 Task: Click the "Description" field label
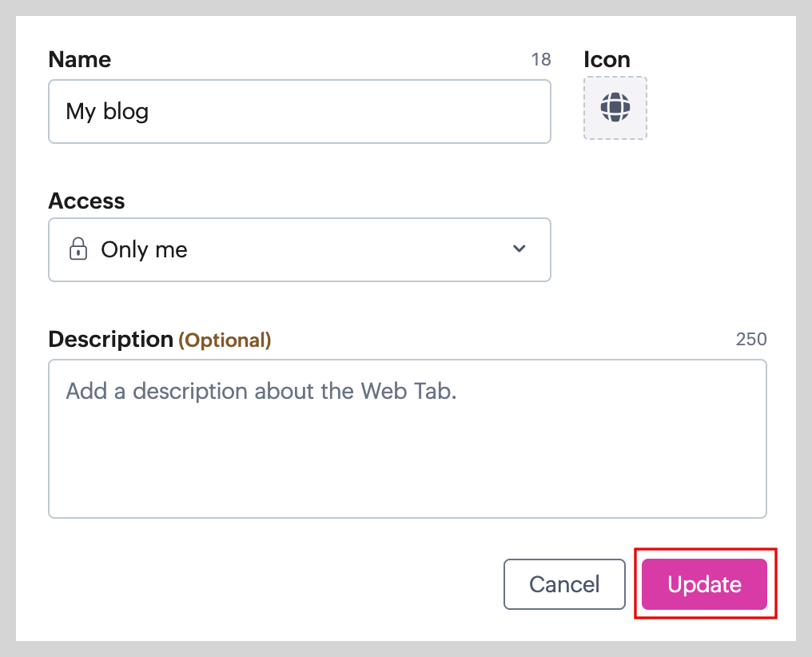click(x=110, y=339)
